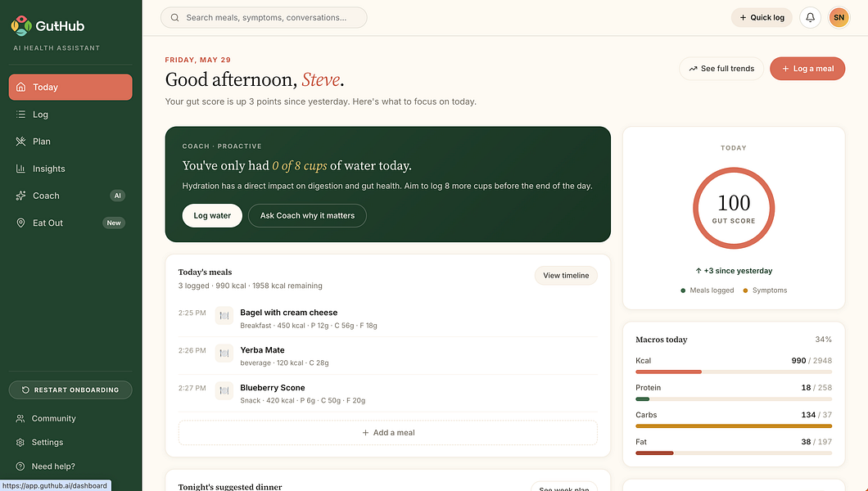868x491 pixels.
Task: Go to the Plan page
Action: (70, 142)
